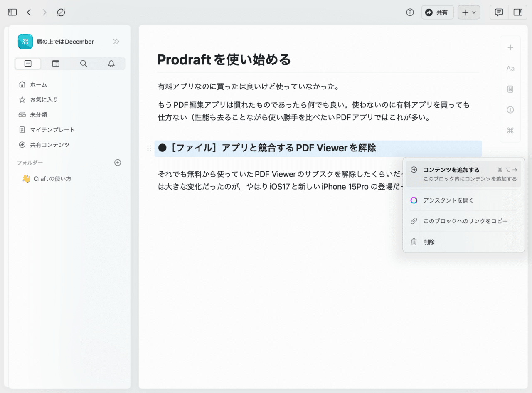Add a new folder with plus icon
Screen dimensions: 532x393
(118, 163)
